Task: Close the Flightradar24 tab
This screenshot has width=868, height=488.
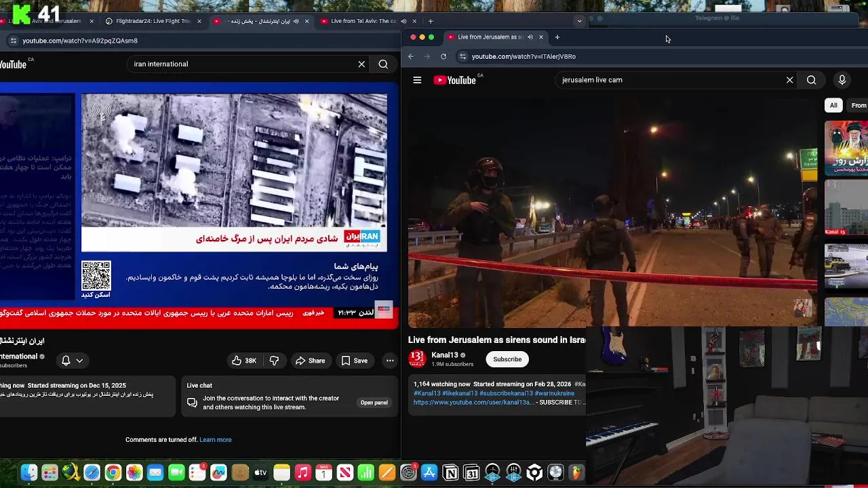Action: [199, 21]
